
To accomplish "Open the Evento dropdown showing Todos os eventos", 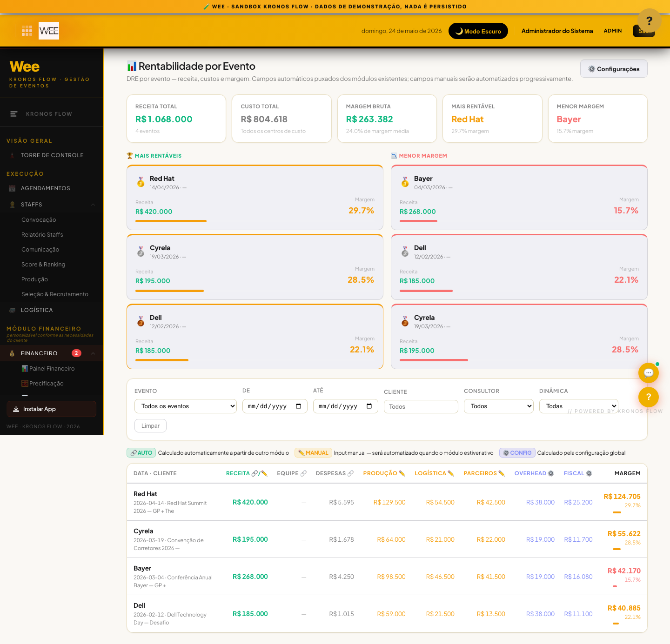I will coord(186,406).
